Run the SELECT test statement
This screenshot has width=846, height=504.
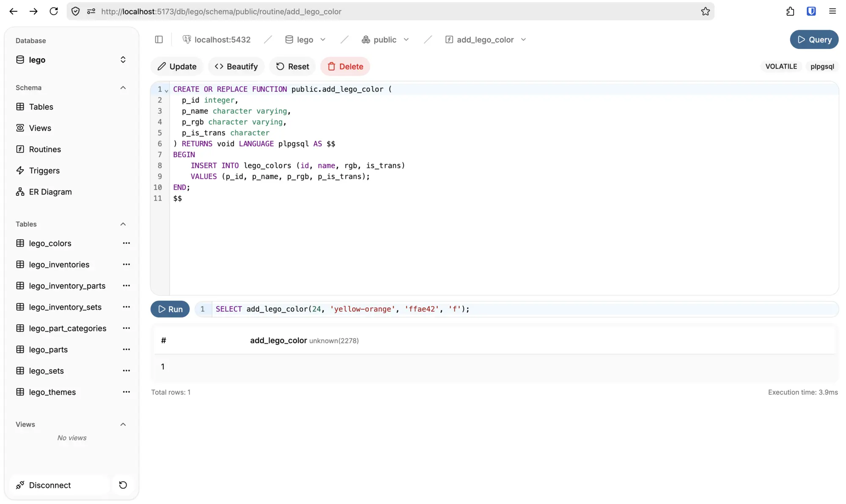pyautogui.click(x=170, y=309)
